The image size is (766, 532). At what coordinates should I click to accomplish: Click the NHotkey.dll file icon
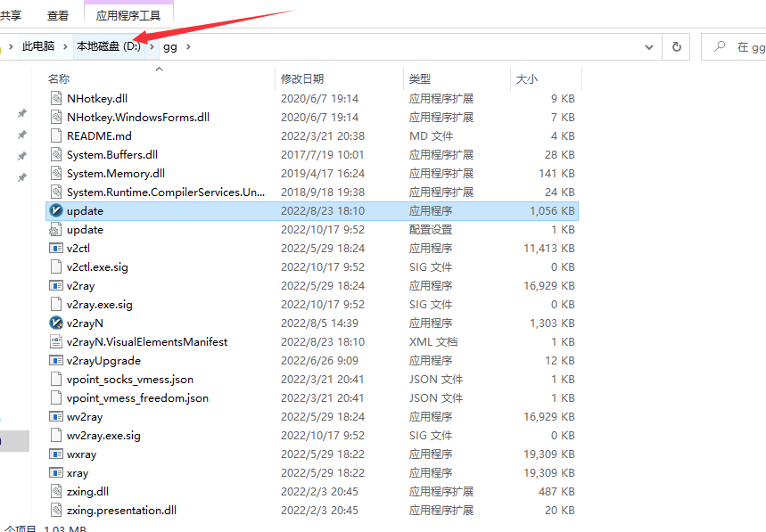[56, 99]
